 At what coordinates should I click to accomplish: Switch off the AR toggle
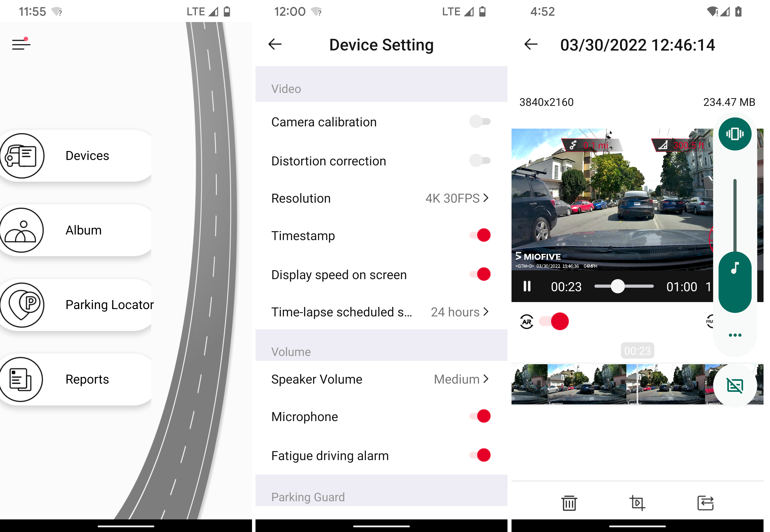coord(554,322)
